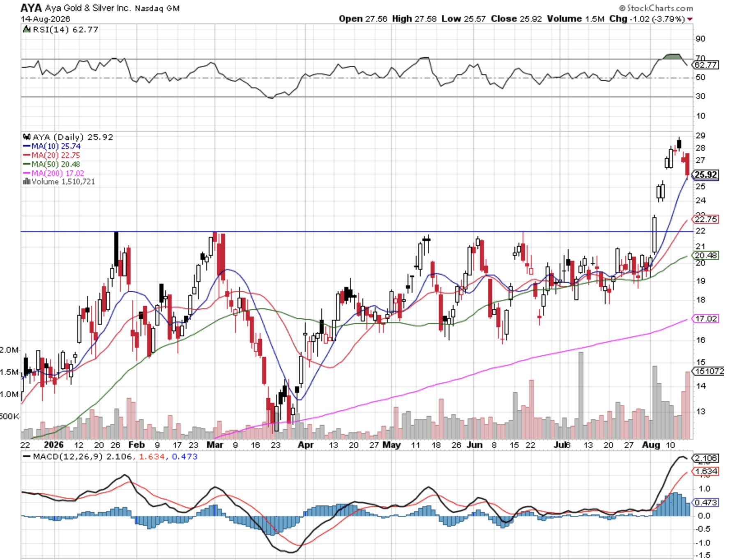
Task: Click the boxed 0.473 histogram tag on right axis
Action: coord(705,503)
